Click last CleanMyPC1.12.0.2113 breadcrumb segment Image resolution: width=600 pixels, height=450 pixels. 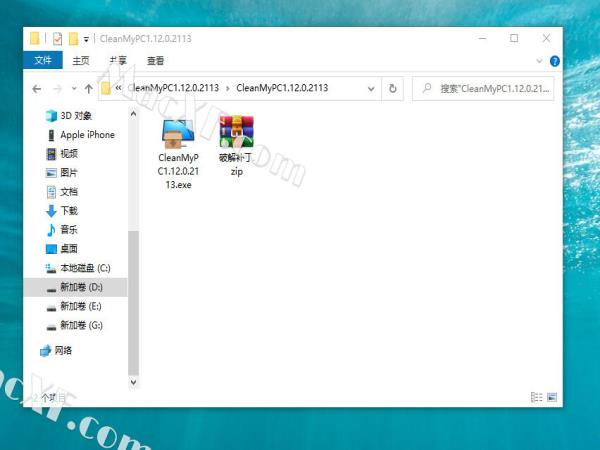282,88
